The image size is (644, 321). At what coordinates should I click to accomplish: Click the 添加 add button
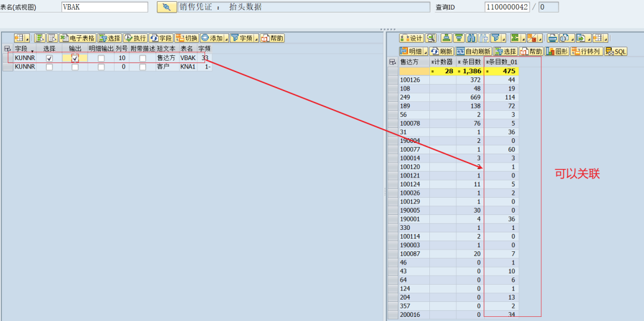point(212,38)
